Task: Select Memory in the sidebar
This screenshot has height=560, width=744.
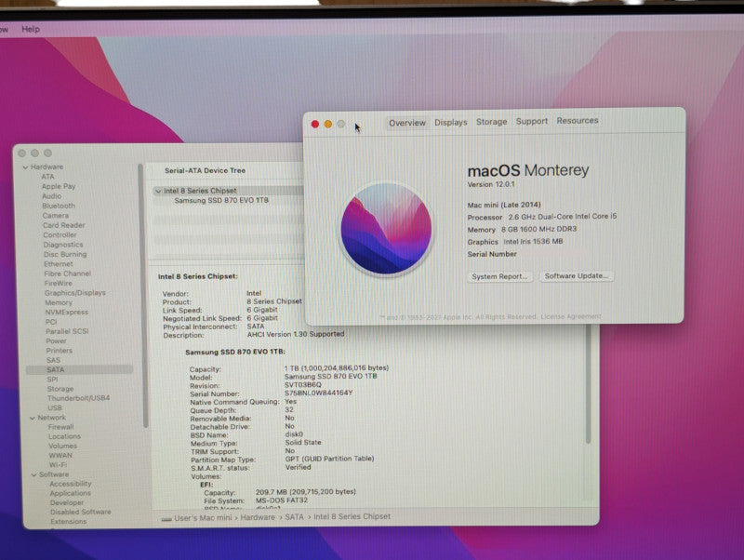Action: [59, 302]
